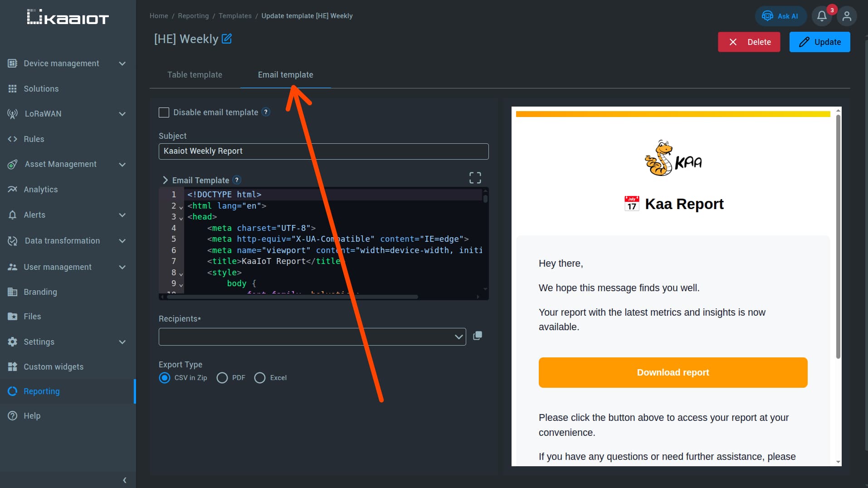The image size is (868, 488).
Task: Open help tooltip for Email Template
Action: [x=237, y=180]
